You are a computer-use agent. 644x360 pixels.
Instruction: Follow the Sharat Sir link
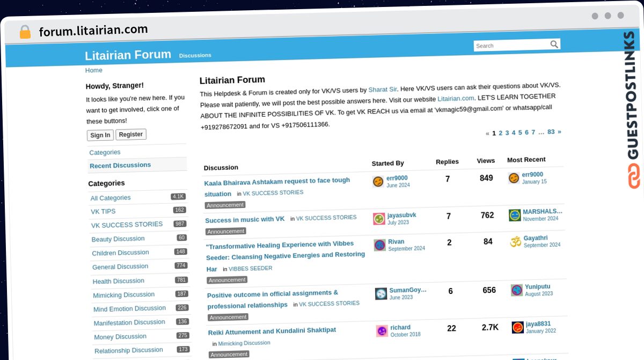tap(383, 90)
